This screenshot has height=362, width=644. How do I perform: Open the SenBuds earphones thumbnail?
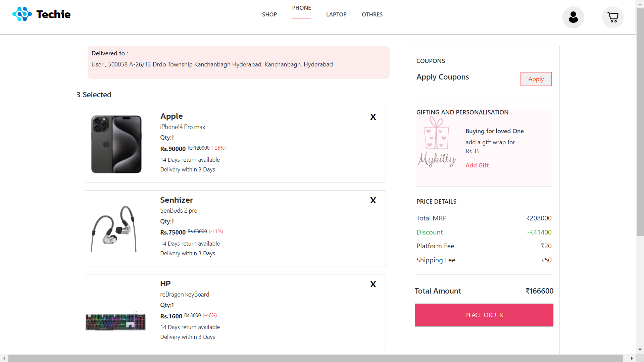click(114, 228)
